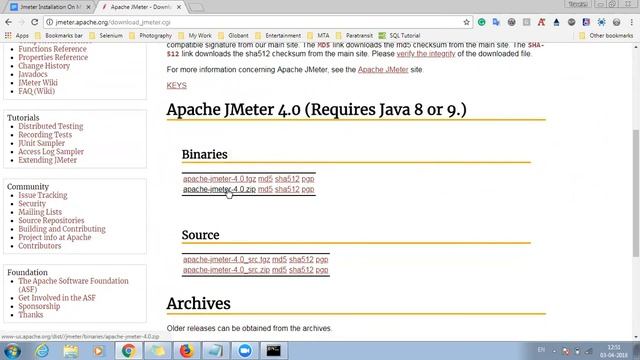Click the scrollbar down arrow
Viewport: 640px width, 360px height.
636,337
